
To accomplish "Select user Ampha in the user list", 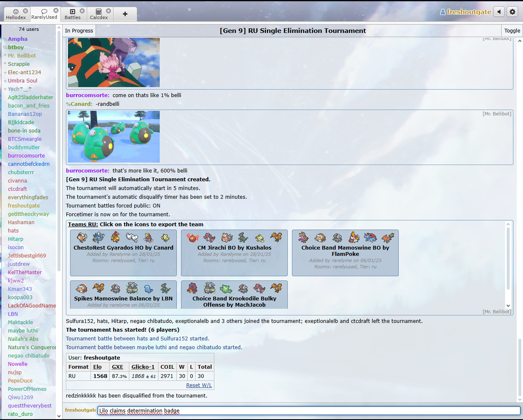I will pyautogui.click(x=18, y=39).
